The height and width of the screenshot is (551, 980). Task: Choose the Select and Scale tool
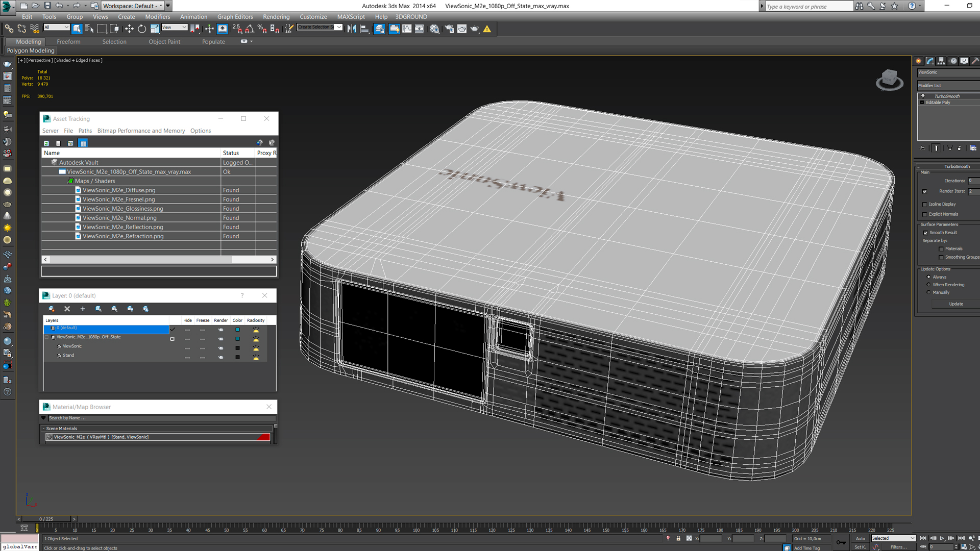pos(155,29)
